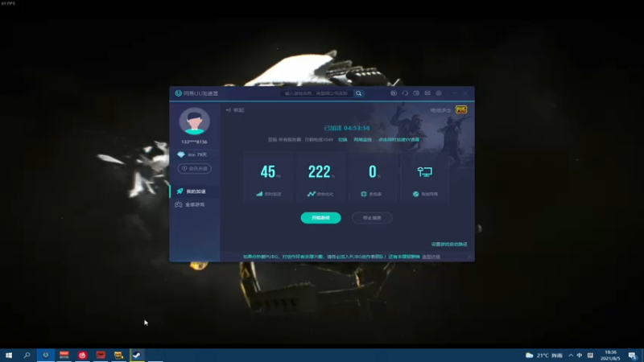The height and width of the screenshot is (362, 644).
Task: Click the dark red taskbar icon after Cloud Music
Action: [x=101, y=355]
